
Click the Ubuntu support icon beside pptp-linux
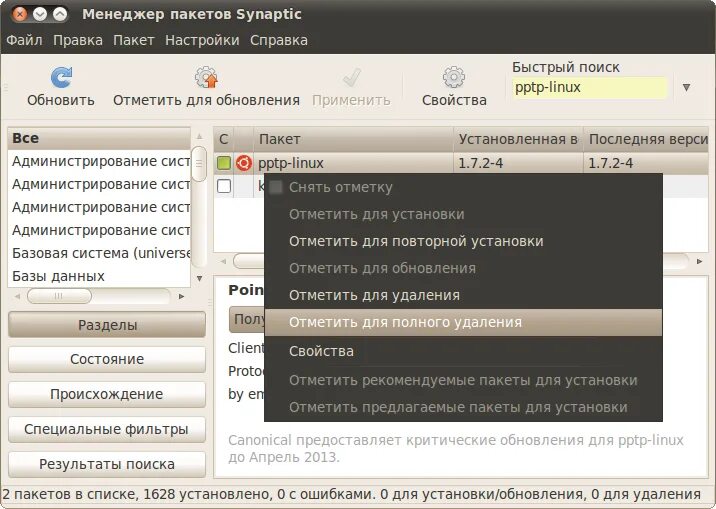[244, 163]
